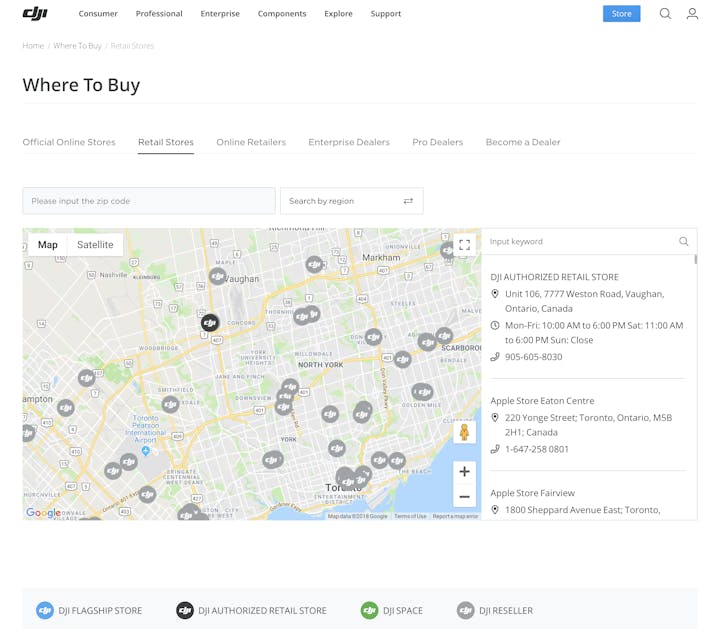
Task: Open the Enterprise menu
Action: [220, 14]
